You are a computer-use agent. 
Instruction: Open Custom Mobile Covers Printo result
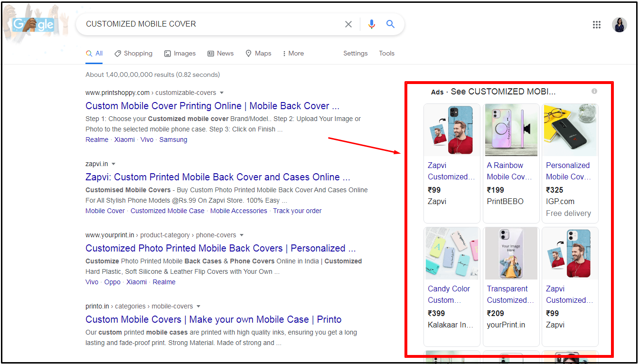214,319
